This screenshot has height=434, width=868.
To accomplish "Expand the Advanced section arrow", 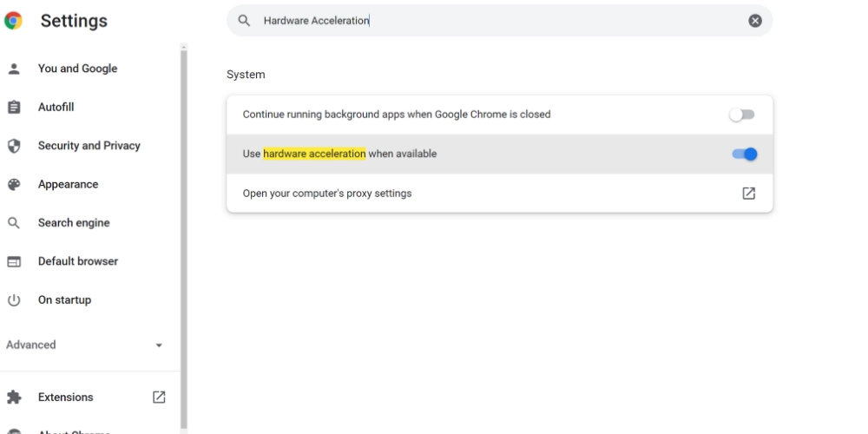I will (x=159, y=345).
